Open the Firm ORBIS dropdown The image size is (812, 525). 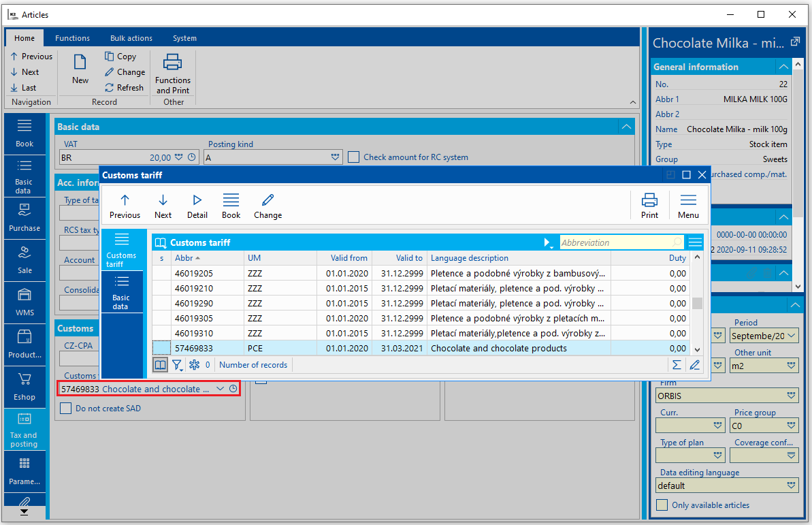point(792,396)
